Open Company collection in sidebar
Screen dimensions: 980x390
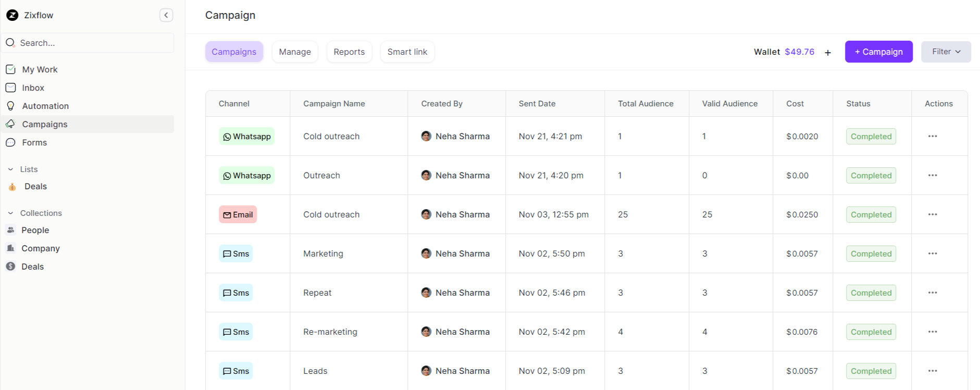click(x=40, y=248)
